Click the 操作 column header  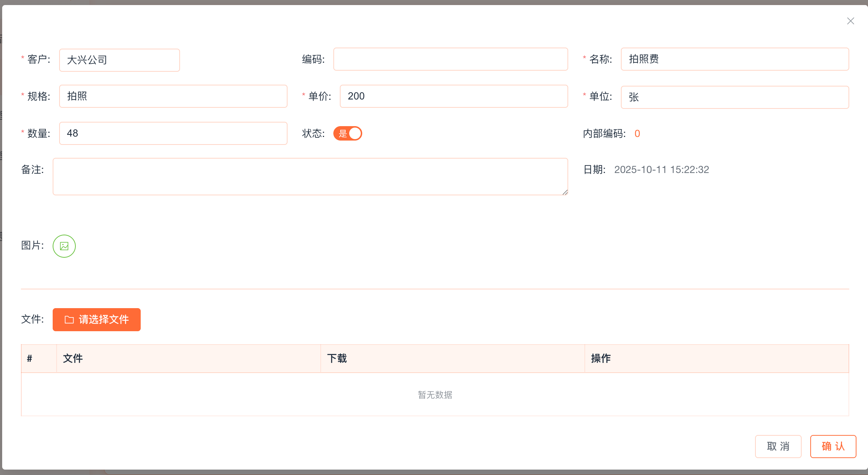click(x=601, y=358)
